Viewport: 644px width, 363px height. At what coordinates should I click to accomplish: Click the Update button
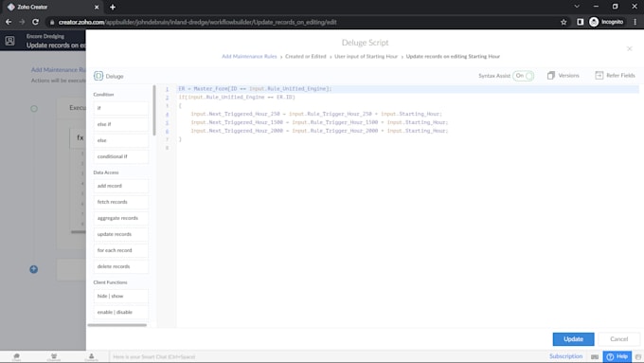(573, 339)
